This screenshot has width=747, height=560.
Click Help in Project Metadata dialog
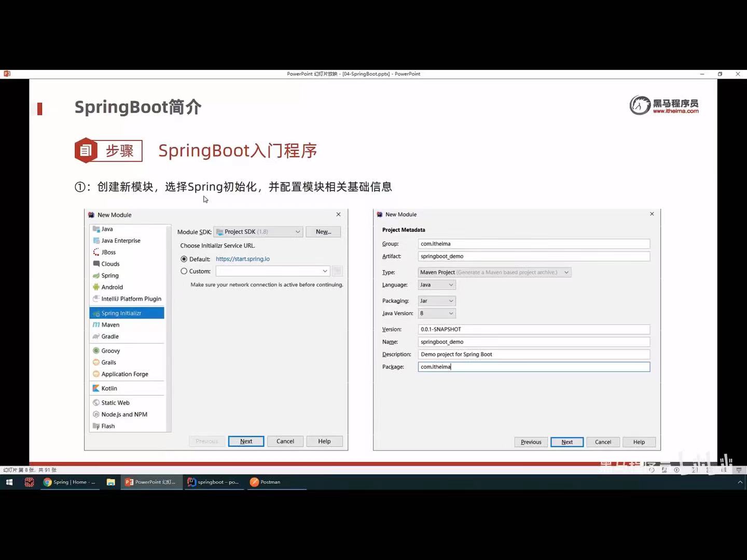pos(639,442)
